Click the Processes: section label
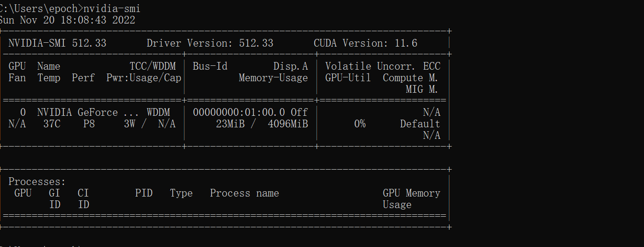Image resolution: width=644 pixels, height=247 pixels. pos(37,182)
